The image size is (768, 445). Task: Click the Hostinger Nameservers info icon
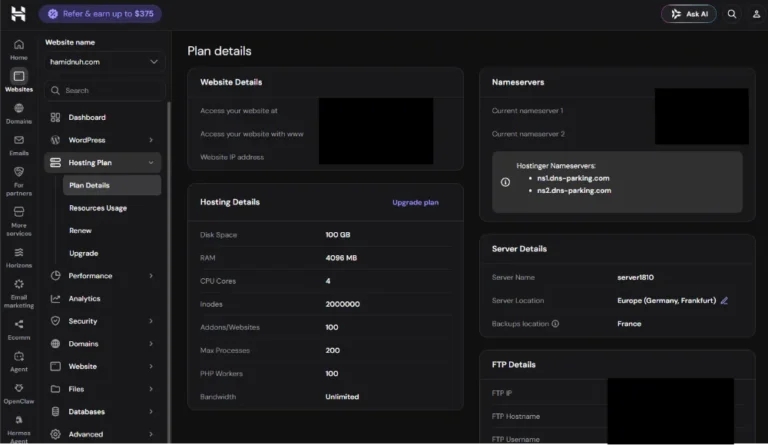505,182
